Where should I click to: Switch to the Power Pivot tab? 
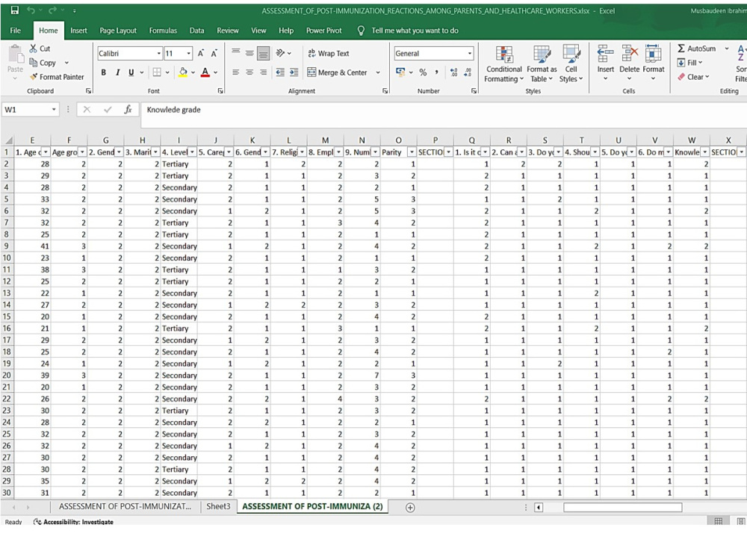[324, 31]
